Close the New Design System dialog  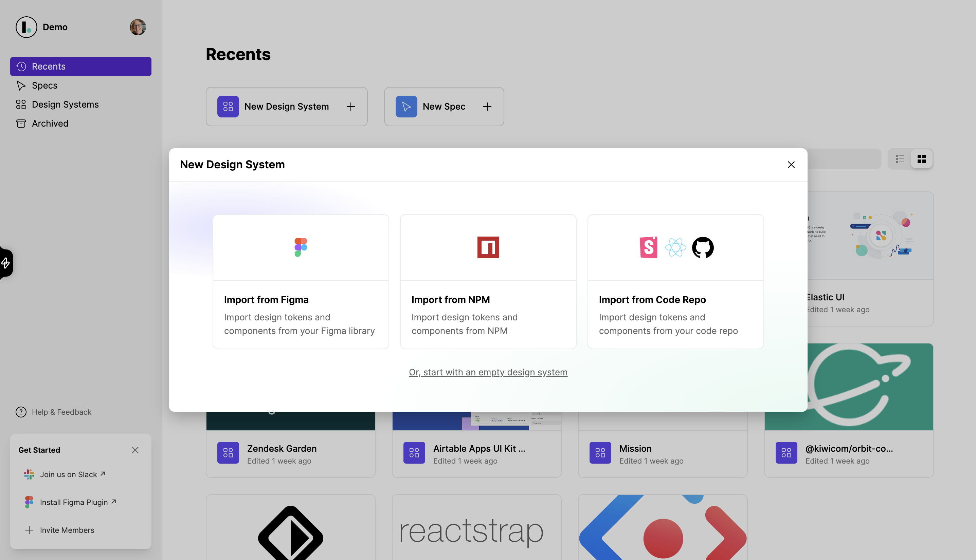791,165
